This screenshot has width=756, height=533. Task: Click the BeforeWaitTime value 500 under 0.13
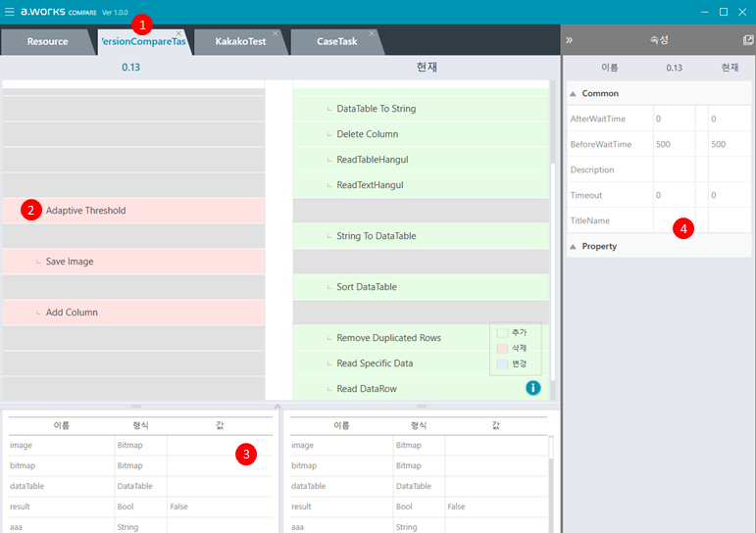(x=664, y=144)
